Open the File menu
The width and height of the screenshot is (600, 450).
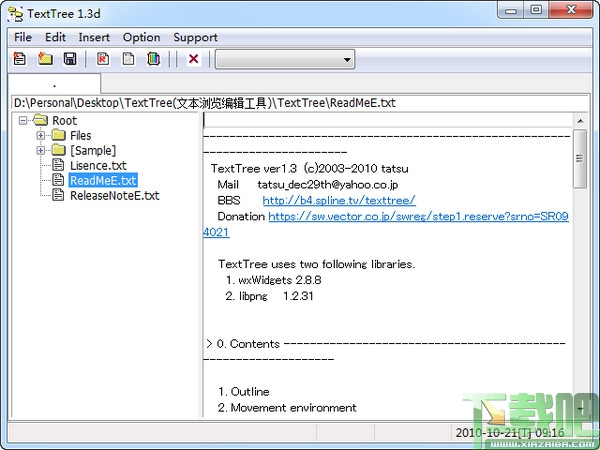pos(23,37)
